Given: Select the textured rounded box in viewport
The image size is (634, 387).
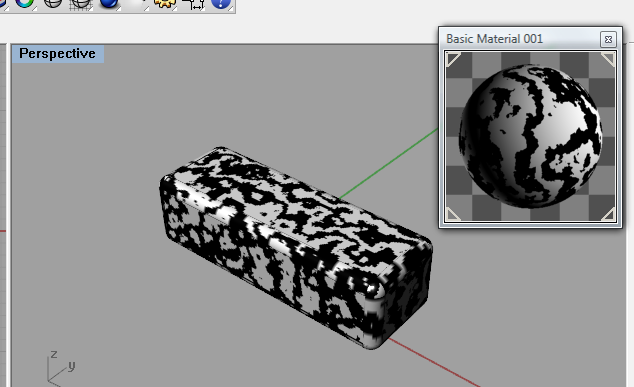Looking at the screenshot, I should pyautogui.click(x=295, y=247).
